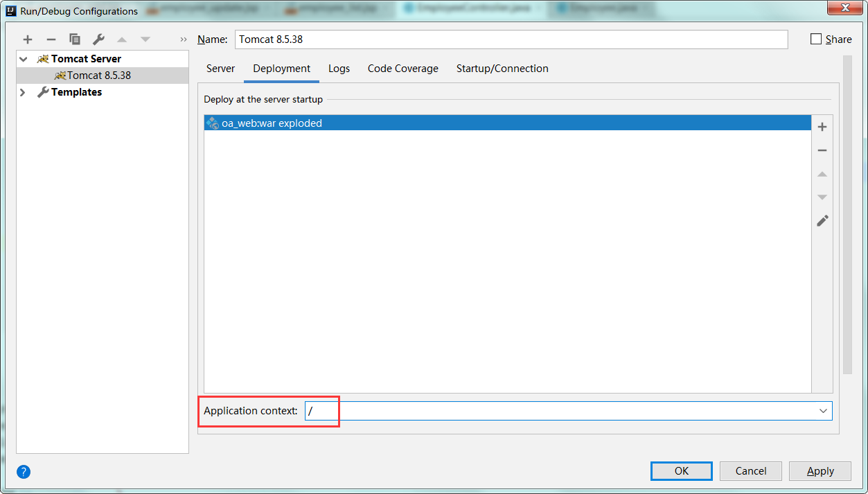Edit the selected artifact with pencil icon
The width and height of the screenshot is (868, 494).
(822, 221)
